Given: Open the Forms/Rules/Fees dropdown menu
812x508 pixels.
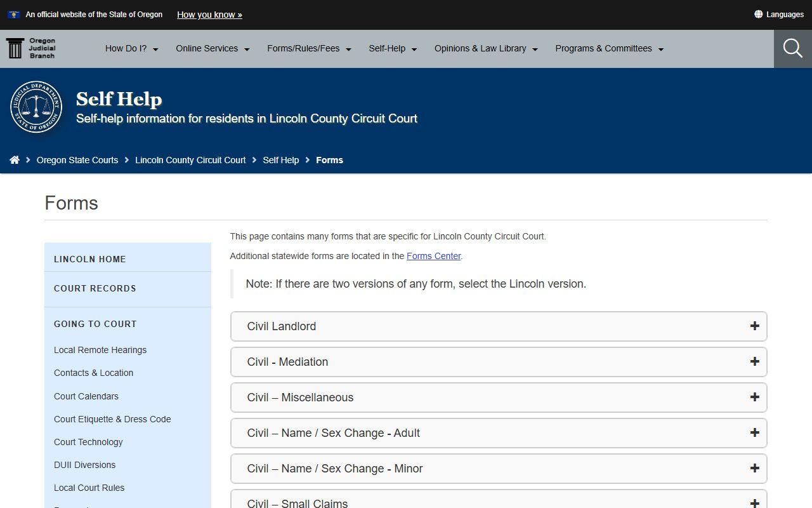Looking at the screenshot, I should point(310,48).
